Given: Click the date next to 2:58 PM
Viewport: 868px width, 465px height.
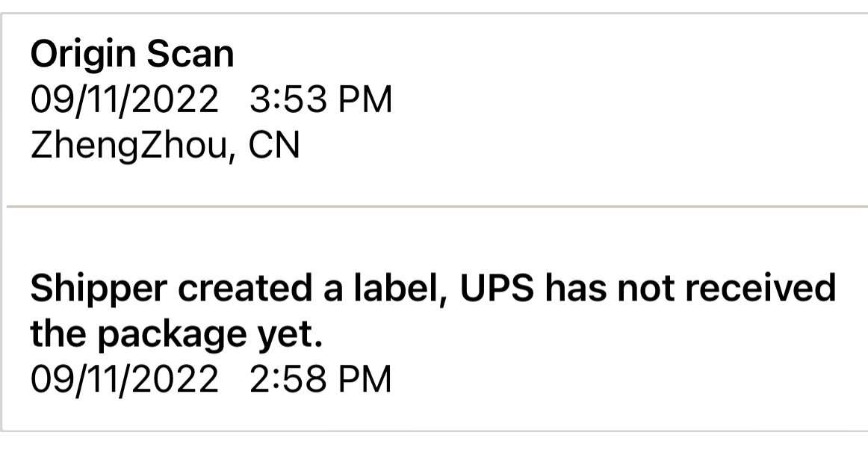Looking at the screenshot, I should point(125,380).
